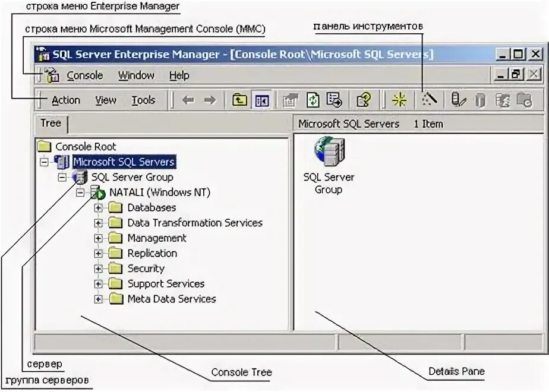Click the New Login toolbar icon
This screenshot has width=549, height=392.
click(503, 100)
